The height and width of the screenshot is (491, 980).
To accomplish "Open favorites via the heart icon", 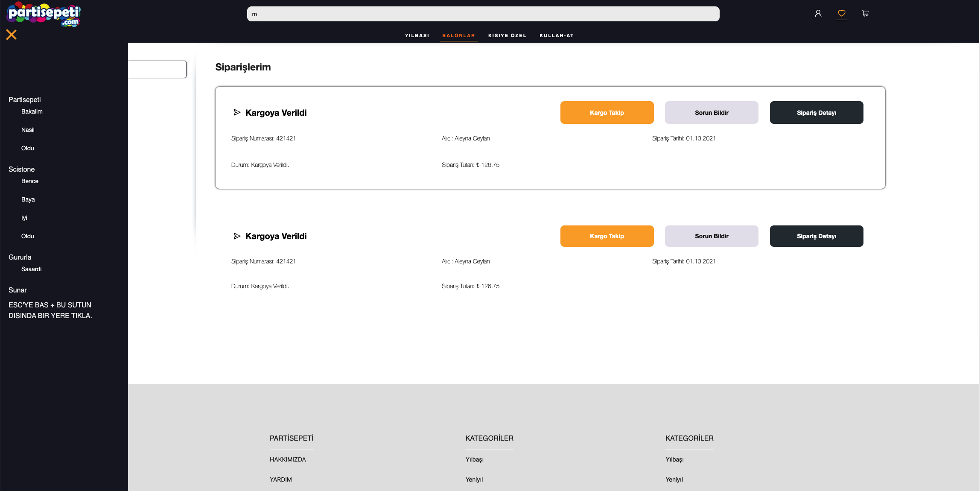I will (842, 13).
